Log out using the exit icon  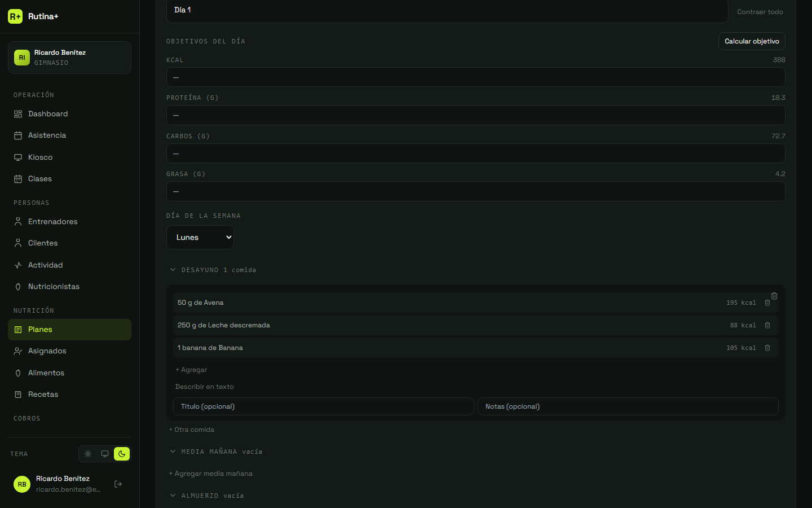118,484
